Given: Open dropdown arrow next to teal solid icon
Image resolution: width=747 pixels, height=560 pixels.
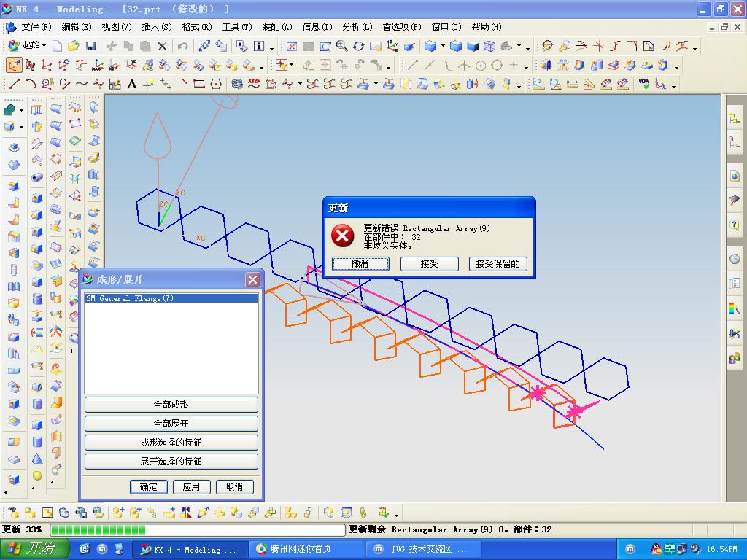Looking at the screenshot, I should pyautogui.click(x=21, y=111).
